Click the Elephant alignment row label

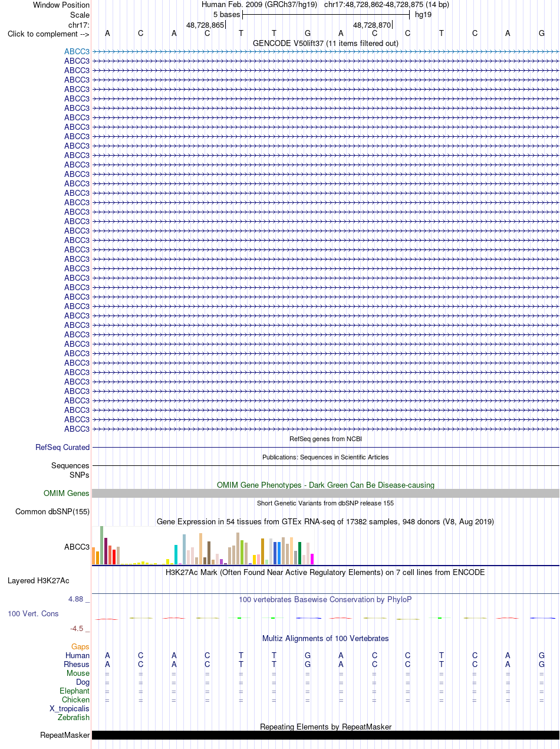(74, 691)
